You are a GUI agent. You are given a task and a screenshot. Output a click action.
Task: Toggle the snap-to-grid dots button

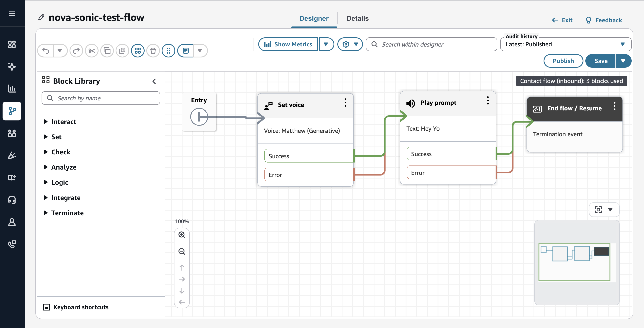(x=168, y=51)
